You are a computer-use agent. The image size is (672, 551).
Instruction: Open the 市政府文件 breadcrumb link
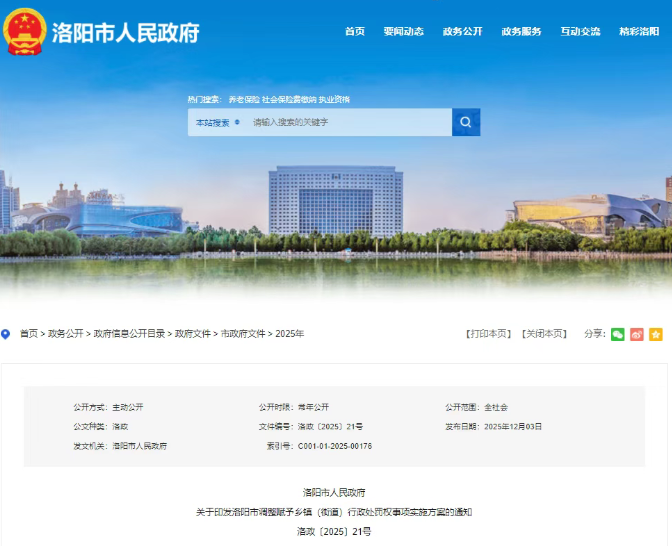pyautogui.click(x=243, y=334)
